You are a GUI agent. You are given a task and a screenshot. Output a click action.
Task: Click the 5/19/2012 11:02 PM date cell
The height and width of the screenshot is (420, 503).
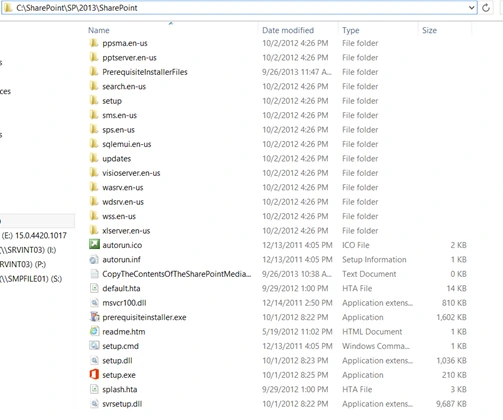pos(297,331)
